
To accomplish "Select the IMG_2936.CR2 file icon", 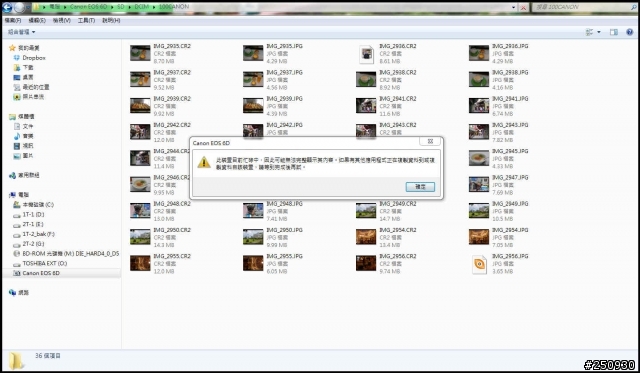I will tap(366, 54).
